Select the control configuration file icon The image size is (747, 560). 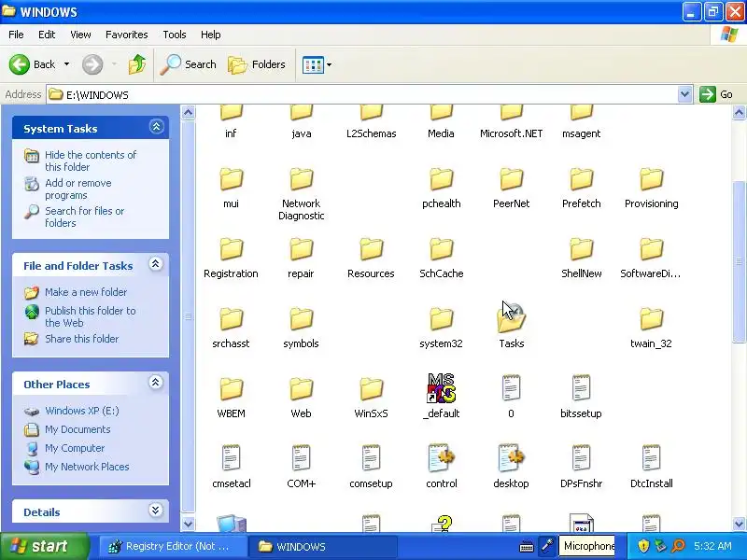(x=441, y=458)
